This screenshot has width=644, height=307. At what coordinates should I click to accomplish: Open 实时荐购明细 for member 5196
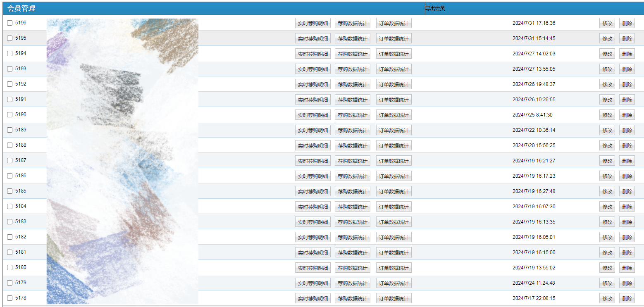(312, 24)
